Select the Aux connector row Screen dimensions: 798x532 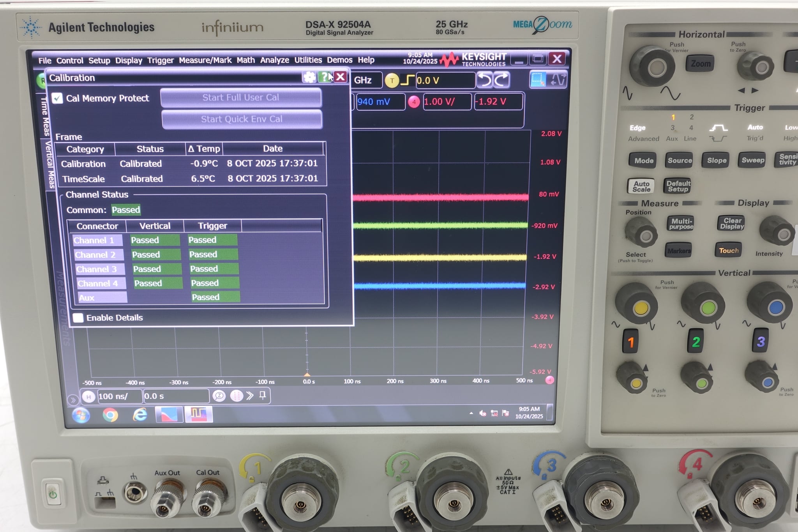click(102, 298)
